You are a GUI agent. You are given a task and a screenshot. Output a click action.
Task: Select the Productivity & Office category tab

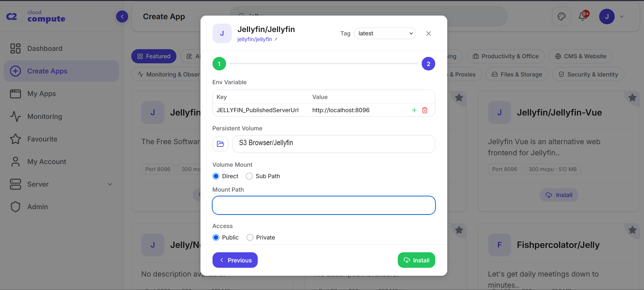coord(505,56)
